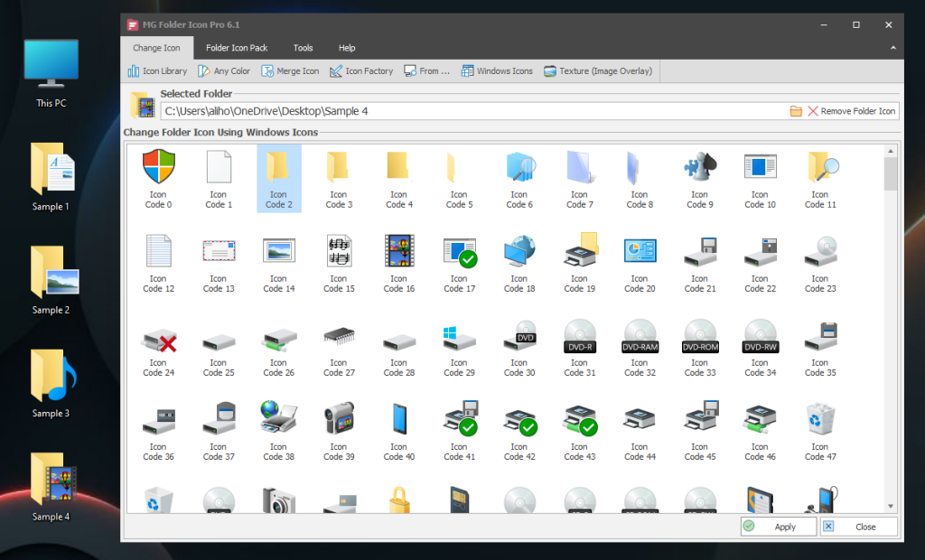
Task: Open the Merge Icon tool
Action: tap(290, 70)
